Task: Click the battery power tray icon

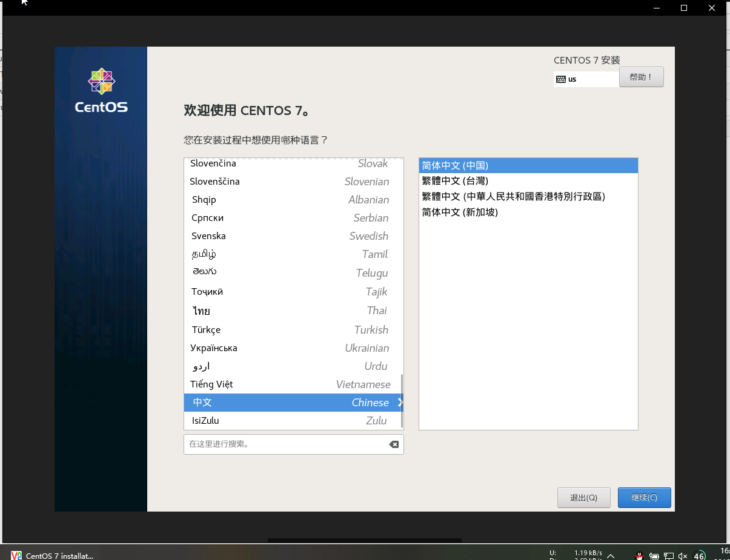Action: (x=654, y=555)
